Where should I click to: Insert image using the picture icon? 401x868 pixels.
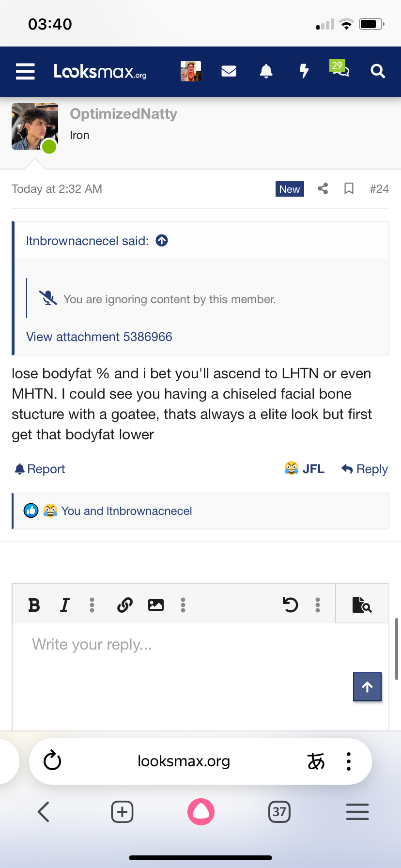pyautogui.click(x=155, y=604)
